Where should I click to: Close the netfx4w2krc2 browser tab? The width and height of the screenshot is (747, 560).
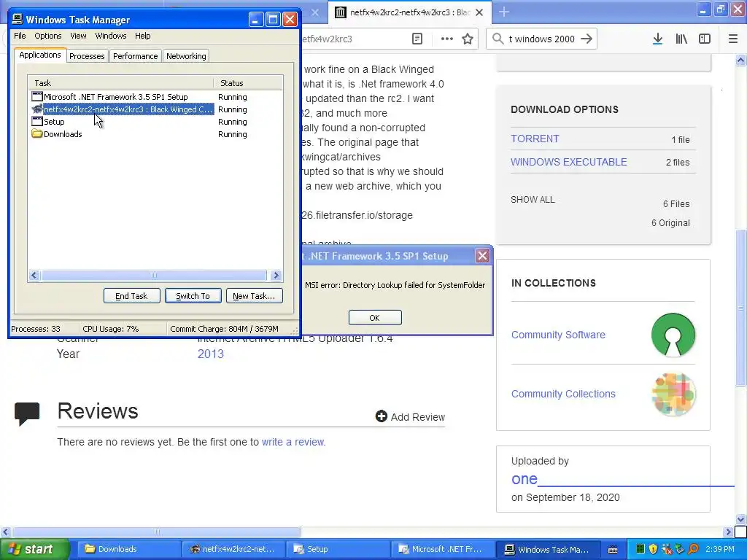(x=479, y=12)
